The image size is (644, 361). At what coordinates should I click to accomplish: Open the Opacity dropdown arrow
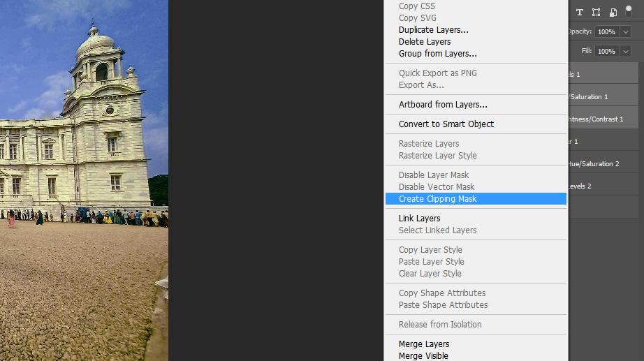point(626,31)
